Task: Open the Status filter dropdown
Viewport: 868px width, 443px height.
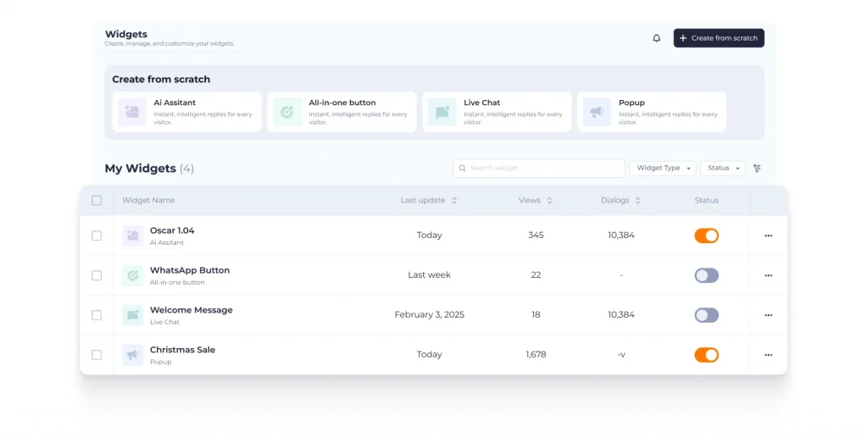Action: (722, 169)
